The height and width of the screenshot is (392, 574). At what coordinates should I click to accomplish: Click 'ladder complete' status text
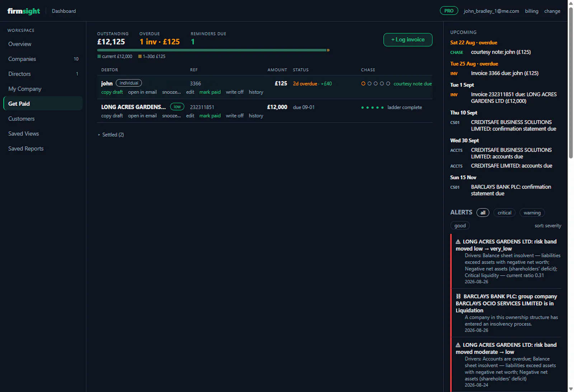click(x=405, y=108)
